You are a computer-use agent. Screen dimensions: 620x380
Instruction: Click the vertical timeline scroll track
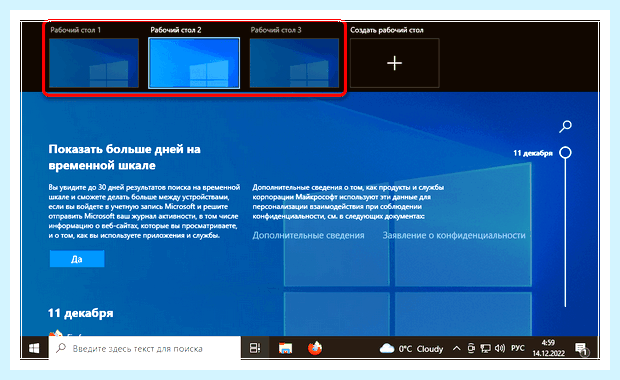[x=565, y=233]
